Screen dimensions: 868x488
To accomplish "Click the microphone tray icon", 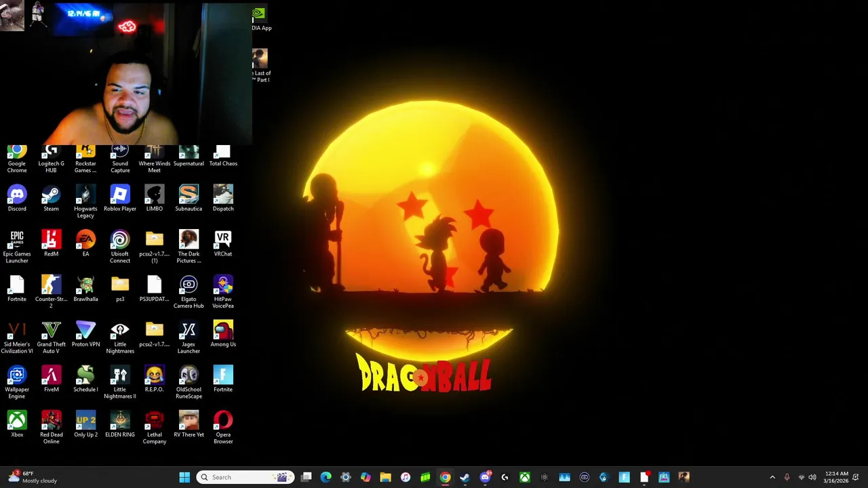I will [787, 477].
